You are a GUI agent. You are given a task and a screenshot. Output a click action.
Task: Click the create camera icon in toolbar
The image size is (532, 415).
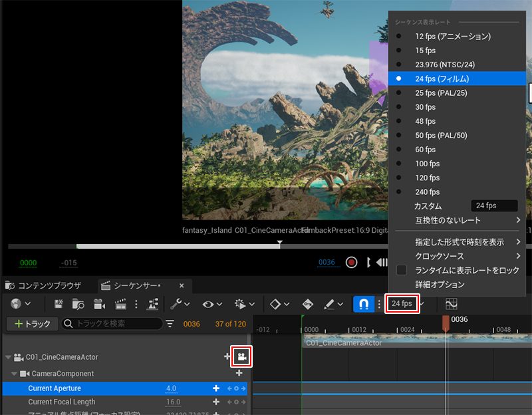click(x=99, y=304)
